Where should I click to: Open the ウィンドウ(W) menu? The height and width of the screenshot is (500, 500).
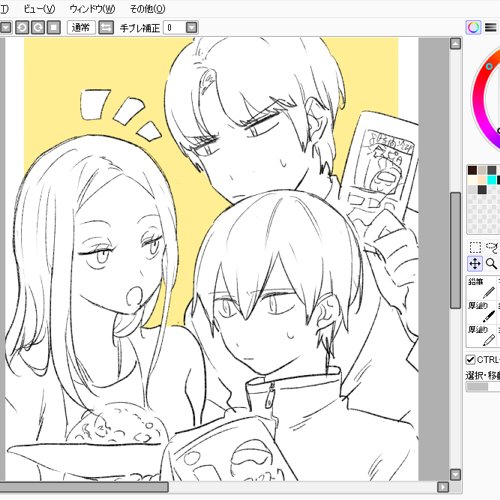pyautogui.click(x=92, y=9)
